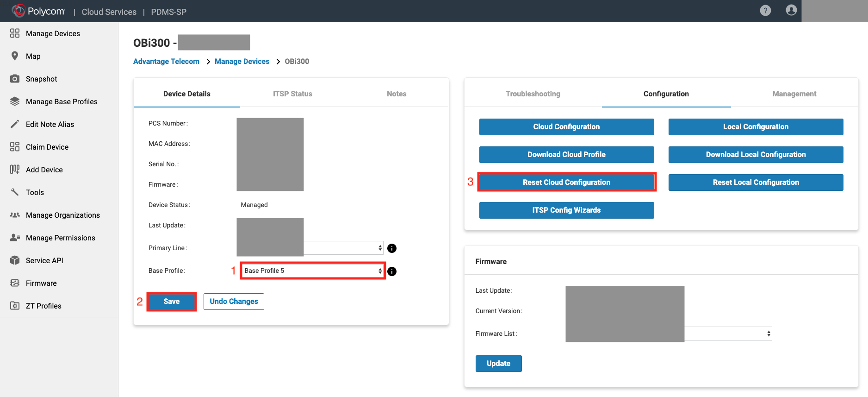The image size is (868, 397).
Task: Click the Firmware sidebar icon
Action: pyautogui.click(x=15, y=283)
